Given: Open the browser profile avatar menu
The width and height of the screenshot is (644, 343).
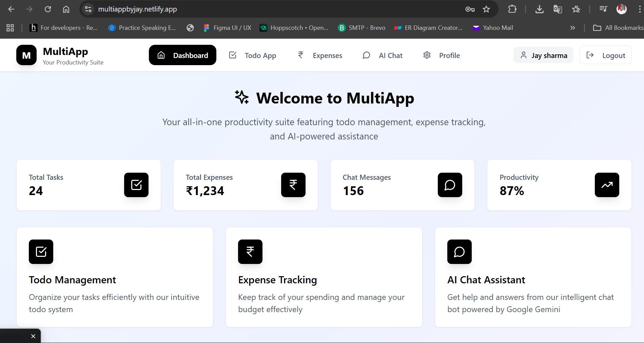Looking at the screenshot, I should pos(621,9).
